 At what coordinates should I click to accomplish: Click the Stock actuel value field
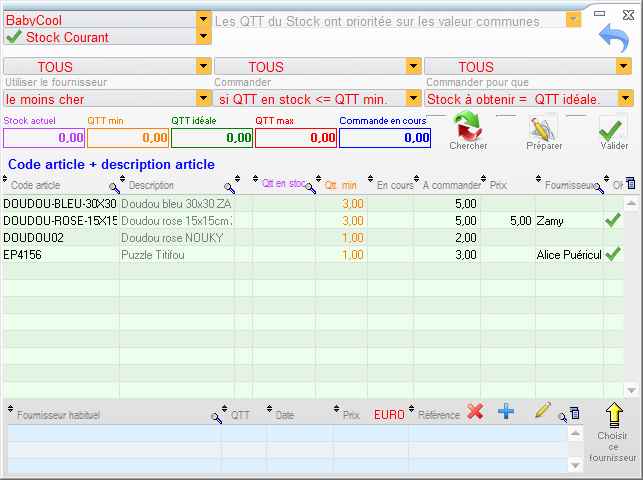pos(44,138)
